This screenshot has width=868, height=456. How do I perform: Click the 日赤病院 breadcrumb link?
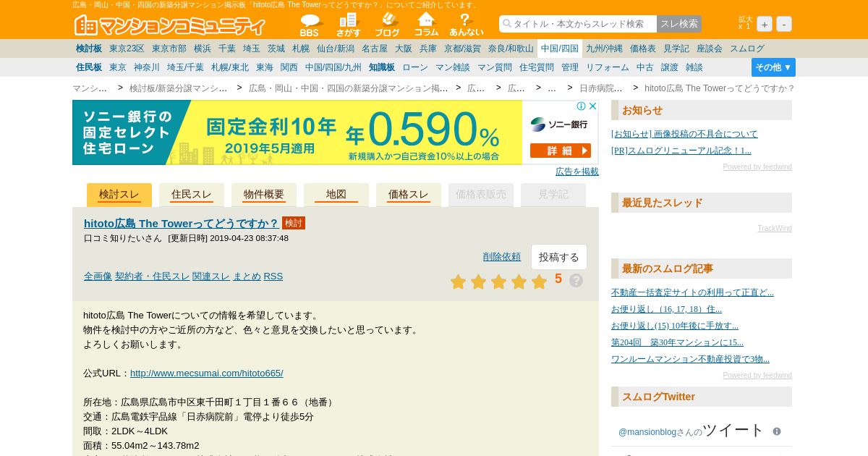[x=600, y=88]
